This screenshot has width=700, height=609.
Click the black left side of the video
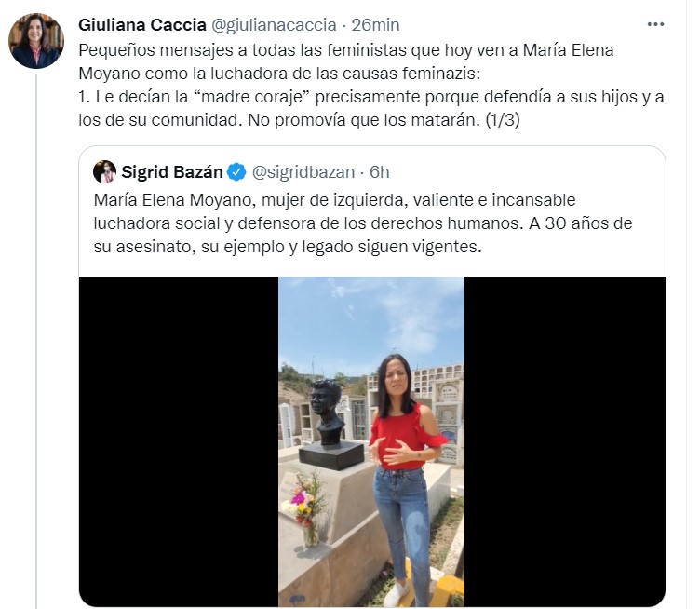[179, 441]
